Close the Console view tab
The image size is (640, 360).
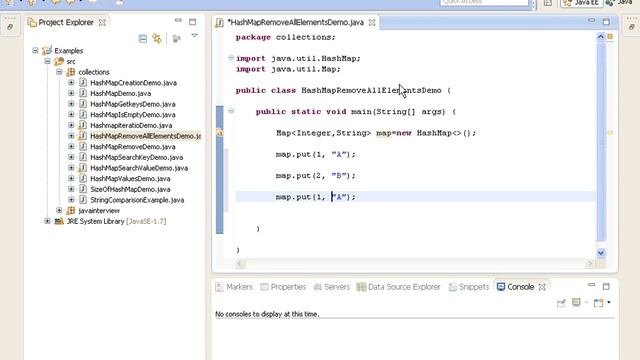[x=542, y=287]
